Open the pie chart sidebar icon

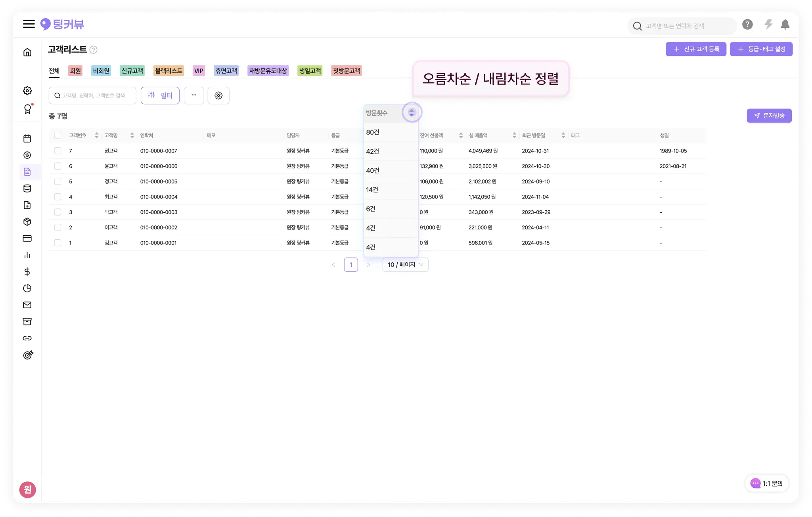pyautogui.click(x=27, y=288)
